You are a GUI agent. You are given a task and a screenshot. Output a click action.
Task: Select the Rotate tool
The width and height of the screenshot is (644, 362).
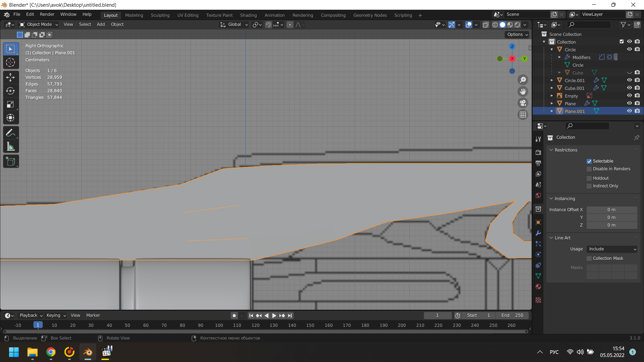[10, 91]
